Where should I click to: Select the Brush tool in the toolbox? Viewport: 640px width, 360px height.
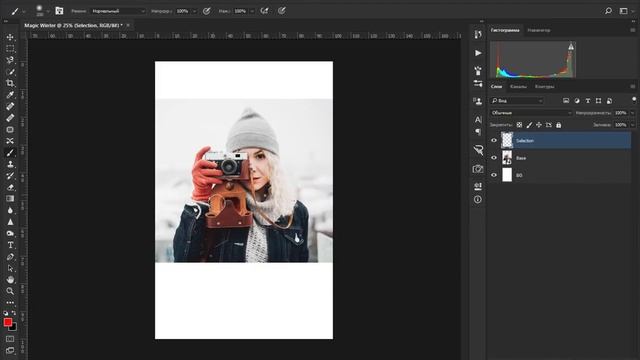coord(10,152)
